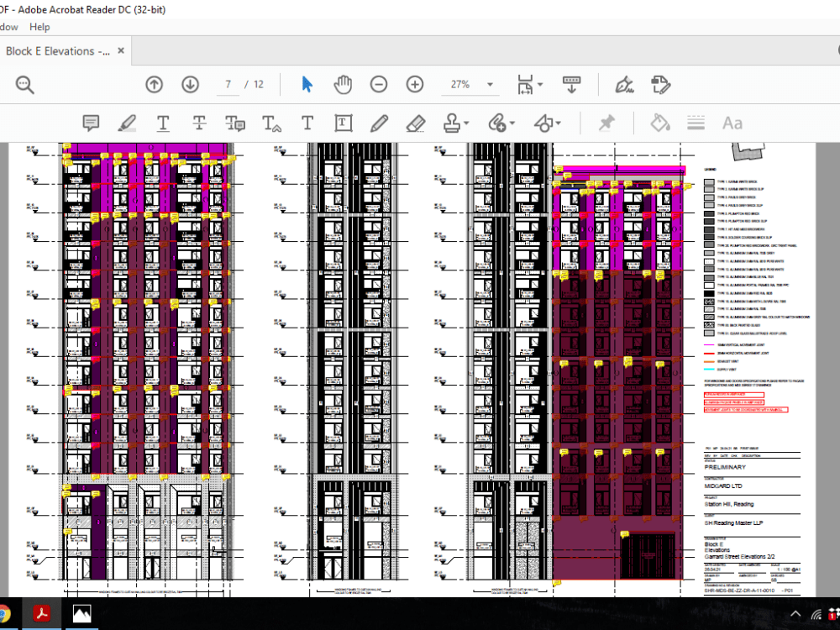Select the Add Text comment tool

click(x=307, y=123)
